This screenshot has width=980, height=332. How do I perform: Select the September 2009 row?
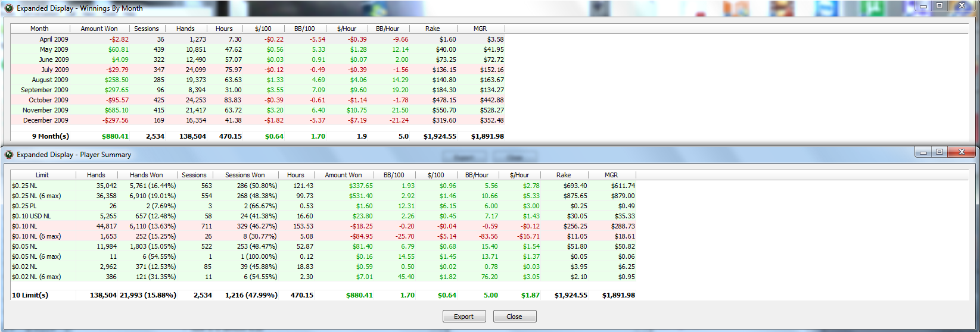pyautogui.click(x=257, y=90)
